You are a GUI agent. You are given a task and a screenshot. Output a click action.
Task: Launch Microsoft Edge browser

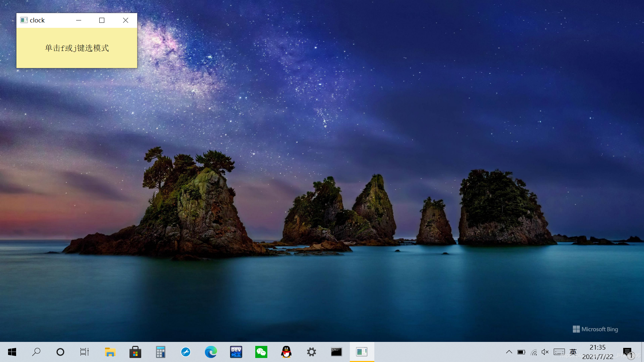tap(211, 352)
